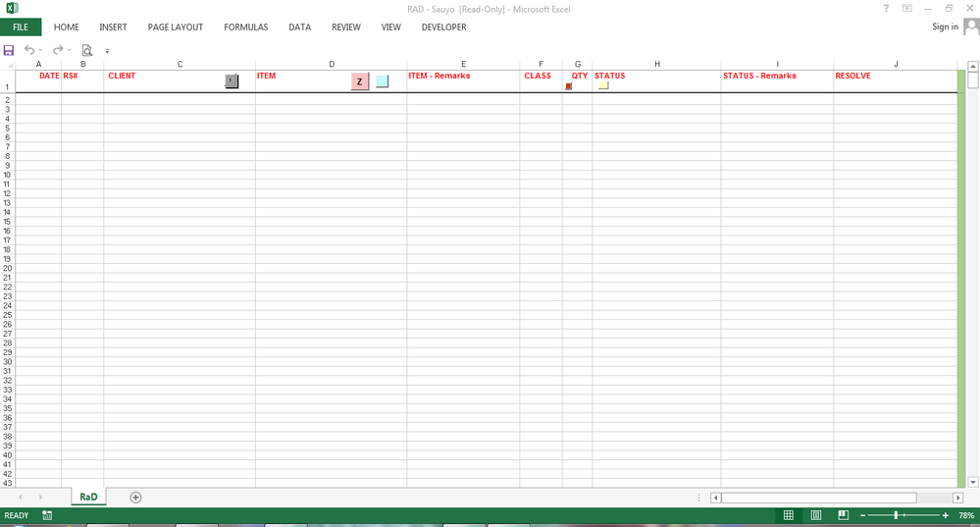Click the STATUS - Remarks header cell
Image resolution: width=980 pixels, height=527 pixels.
click(777, 81)
